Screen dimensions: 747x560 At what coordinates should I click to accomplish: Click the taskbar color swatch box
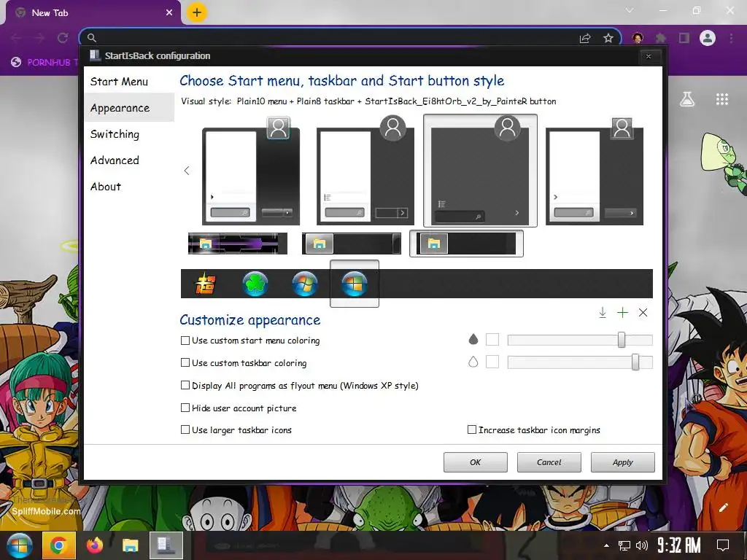(x=492, y=362)
